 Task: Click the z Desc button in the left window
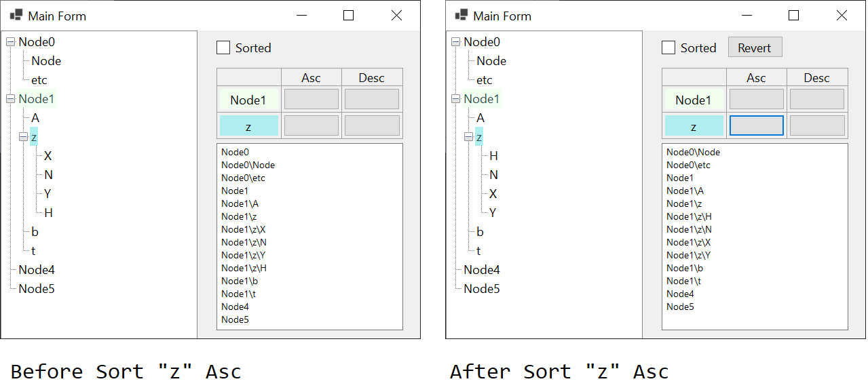tap(372, 125)
